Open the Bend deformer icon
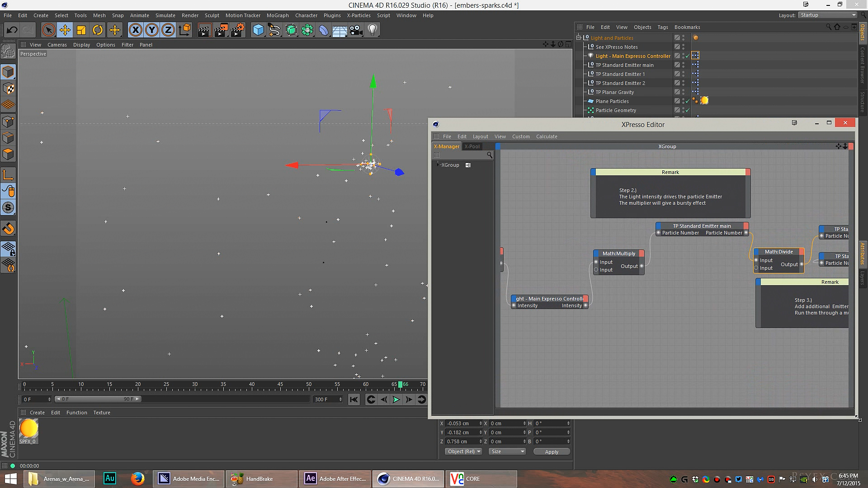Image resolution: width=868 pixels, height=488 pixels. pyautogui.click(x=324, y=30)
